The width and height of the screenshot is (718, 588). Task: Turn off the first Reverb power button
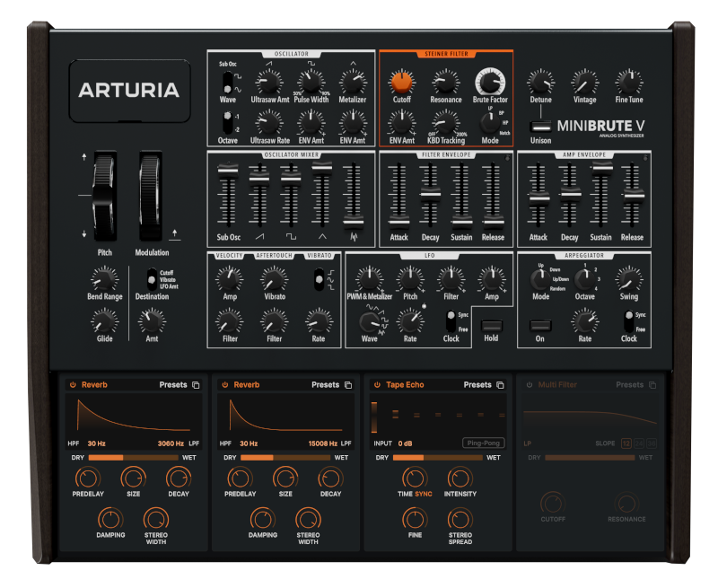coord(73,385)
